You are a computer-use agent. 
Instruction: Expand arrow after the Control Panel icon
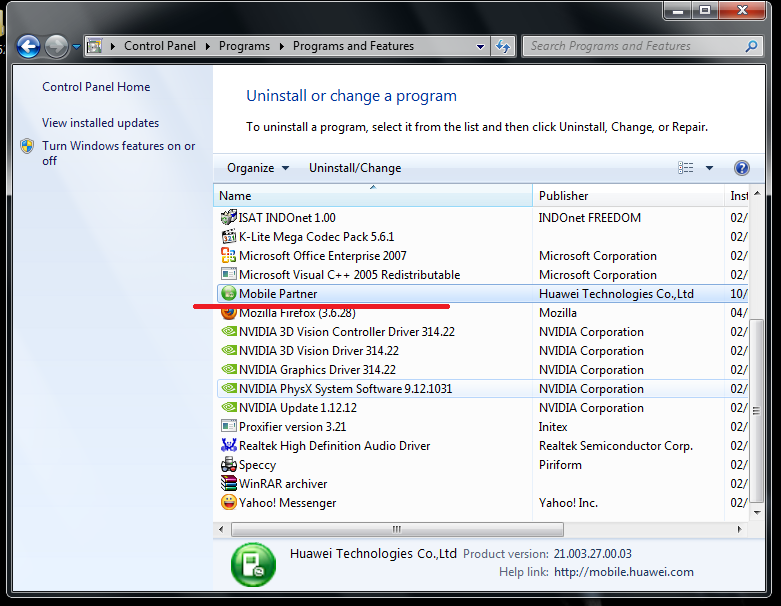click(x=113, y=46)
